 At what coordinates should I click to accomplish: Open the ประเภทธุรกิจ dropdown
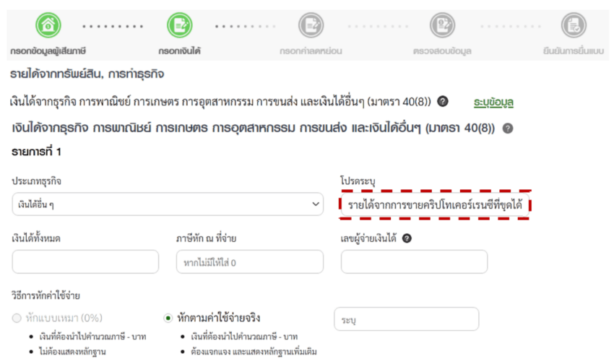click(168, 204)
